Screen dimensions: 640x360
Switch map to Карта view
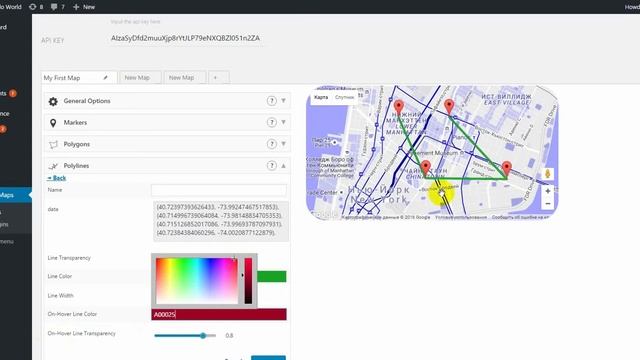321,97
